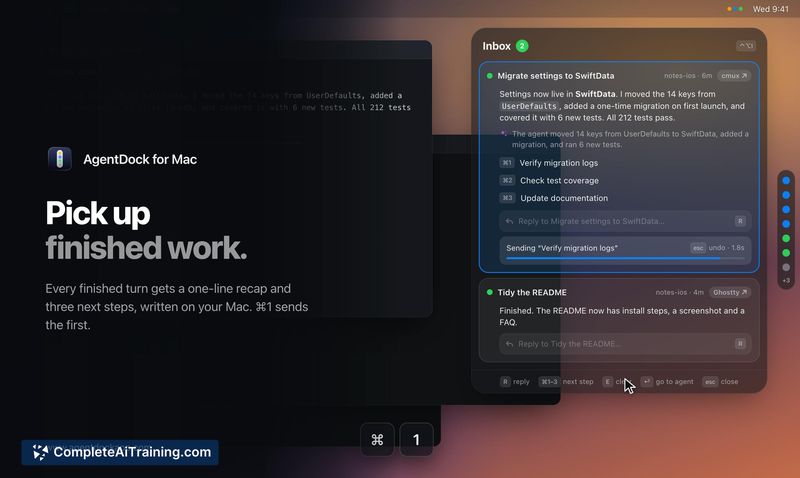Open the cmux terminal link button
The width and height of the screenshot is (800, 478).
point(734,76)
